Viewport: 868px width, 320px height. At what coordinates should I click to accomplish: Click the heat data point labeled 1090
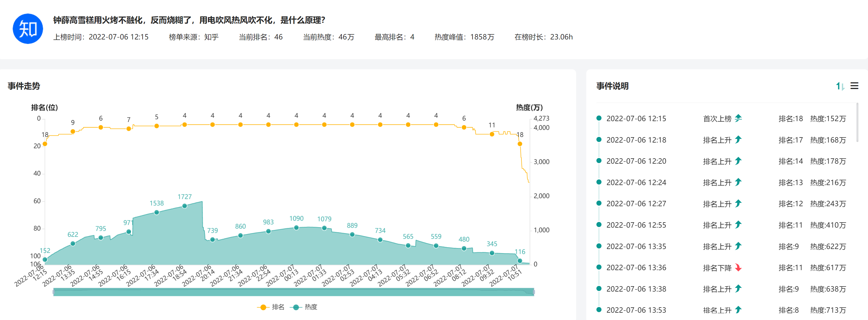(x=296, y=228)
